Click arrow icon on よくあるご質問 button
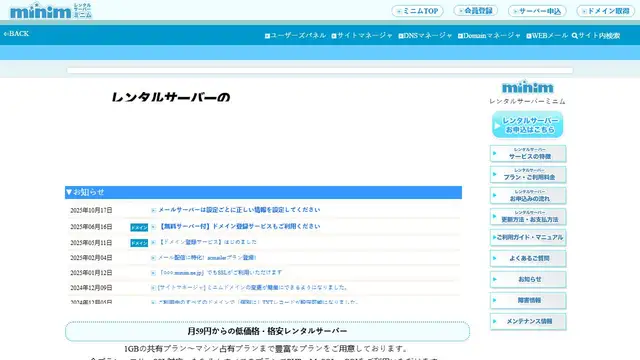 [x=495, y=258]
